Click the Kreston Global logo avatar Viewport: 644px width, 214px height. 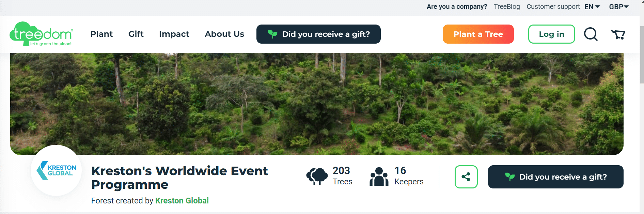tap(57, 170)
